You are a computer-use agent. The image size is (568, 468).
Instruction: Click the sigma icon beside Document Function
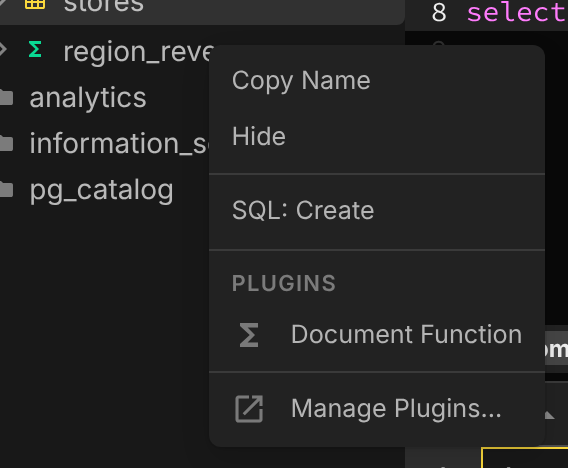[249, 335]
